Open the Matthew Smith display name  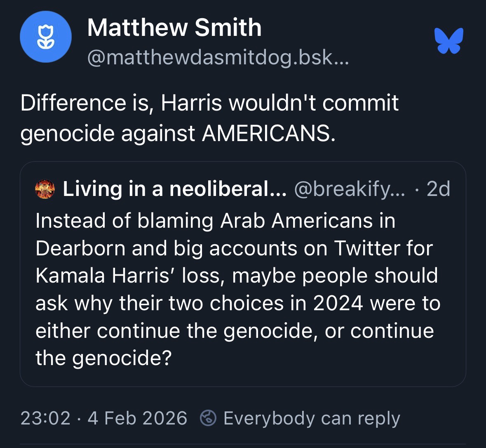[x=174, y=28]
